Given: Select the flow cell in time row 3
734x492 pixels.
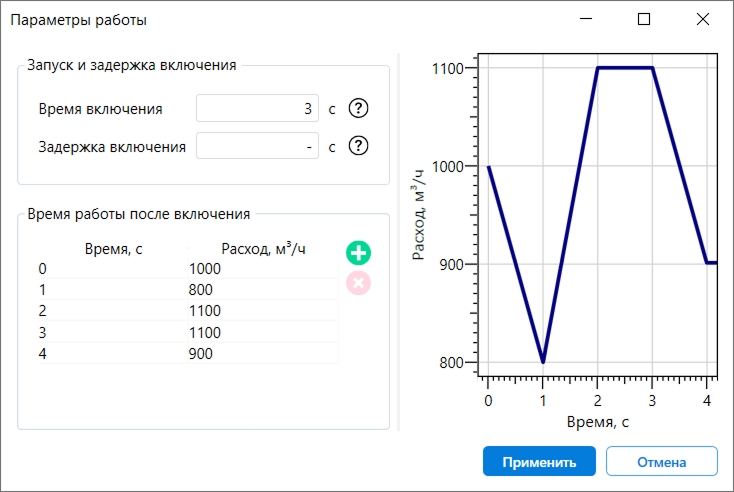Looking at the screenshot, I should [263, 332].
